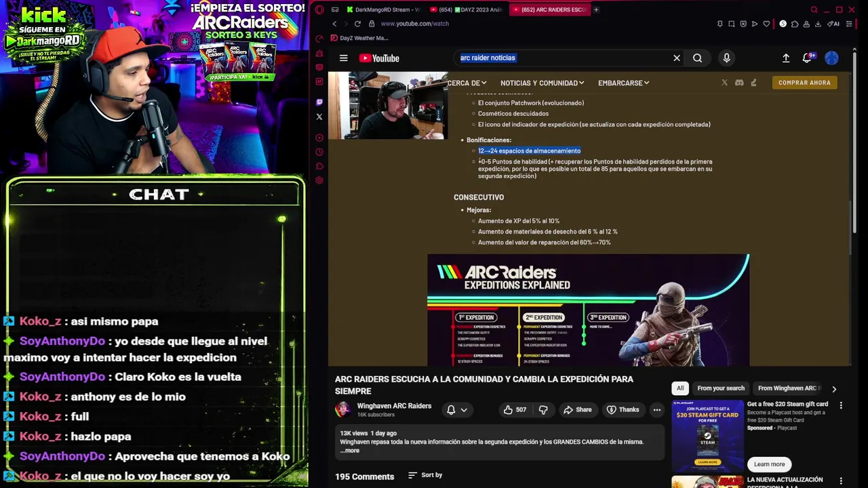Open the Opera GX menu logo
The width and height of the screenshot is (868, 488).
(x=319, y=9)
